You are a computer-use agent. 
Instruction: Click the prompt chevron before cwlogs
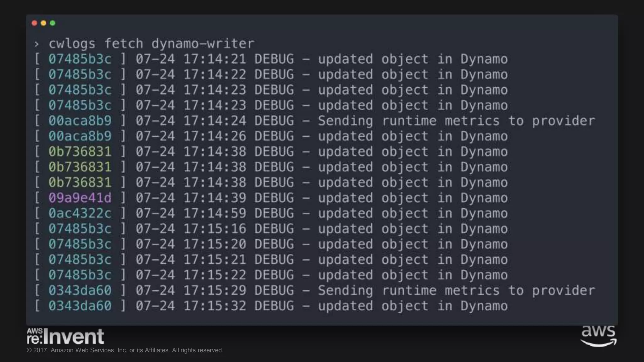[36, 44]
